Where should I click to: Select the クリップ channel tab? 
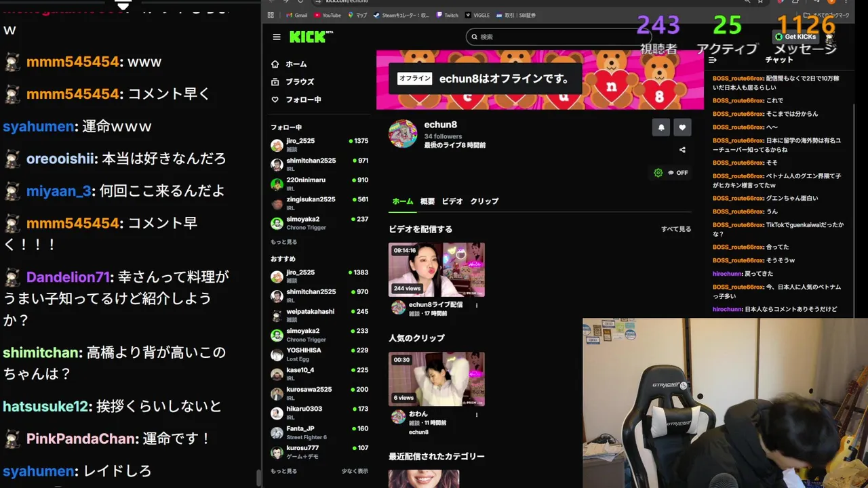pyautogui.click(x=484, y=201)
